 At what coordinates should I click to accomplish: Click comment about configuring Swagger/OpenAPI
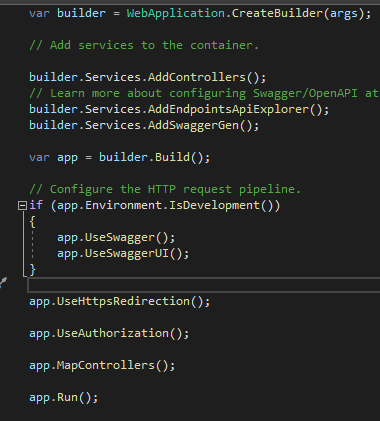204,93
